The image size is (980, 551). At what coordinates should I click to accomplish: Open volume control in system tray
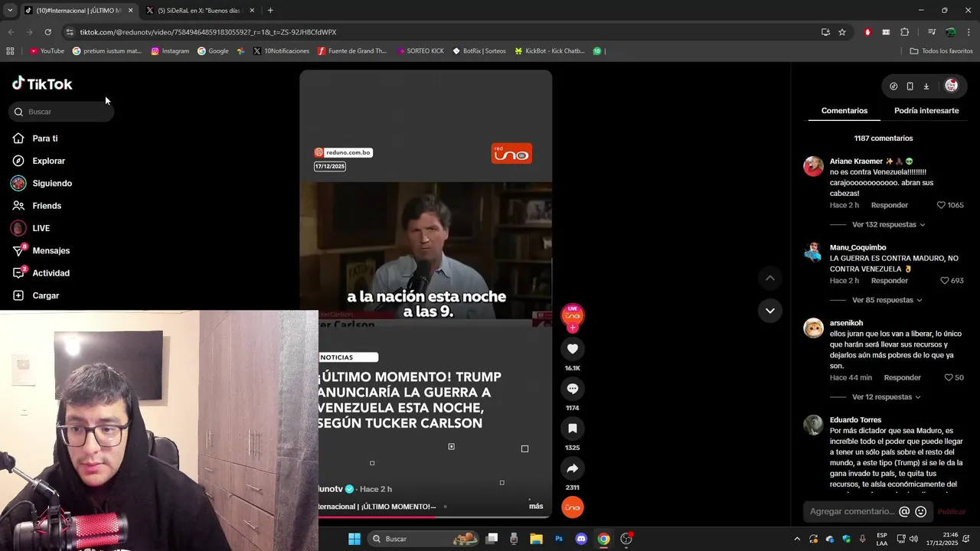(x=913, y=539)
